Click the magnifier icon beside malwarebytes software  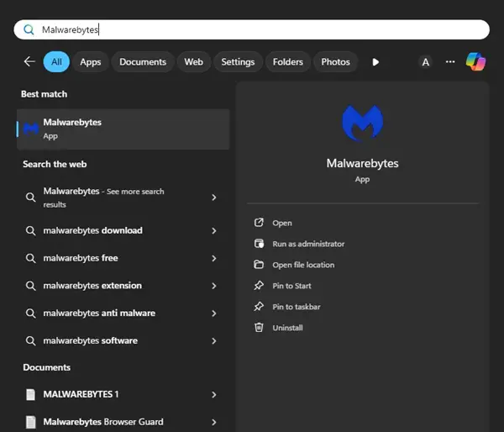coord(30,340)
